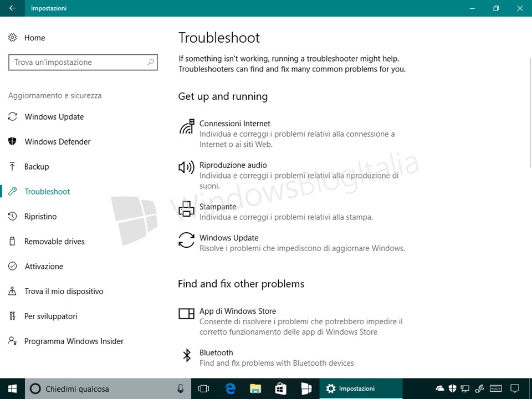
Task: Click the Windows Defender shield icon in sidebar
Action: (x=13, y=141)
